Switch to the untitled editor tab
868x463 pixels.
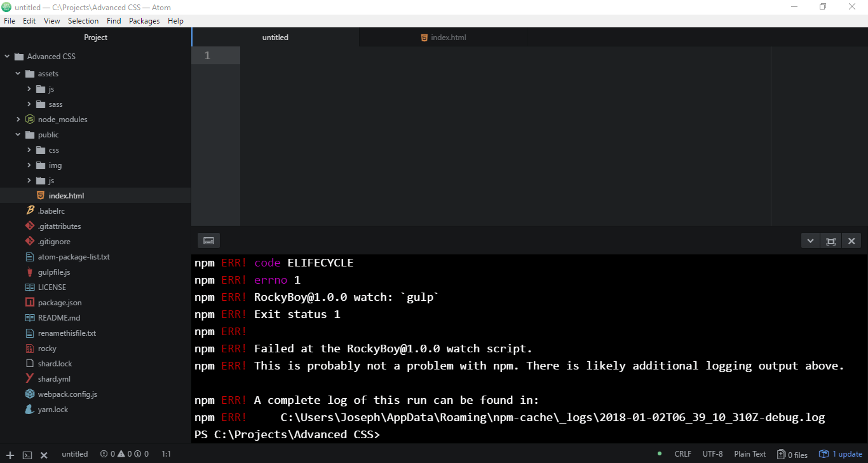click(x=275, y=38)
